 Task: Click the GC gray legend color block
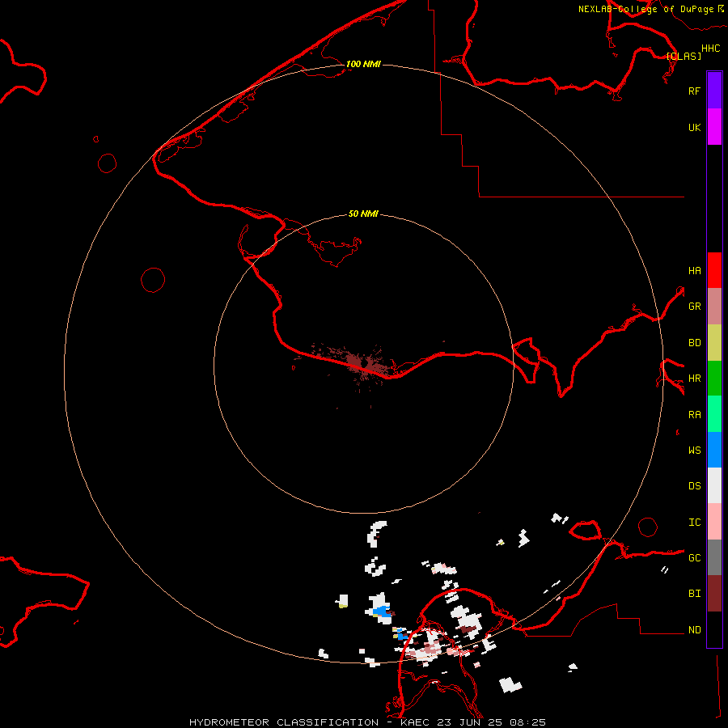[714, 557]
